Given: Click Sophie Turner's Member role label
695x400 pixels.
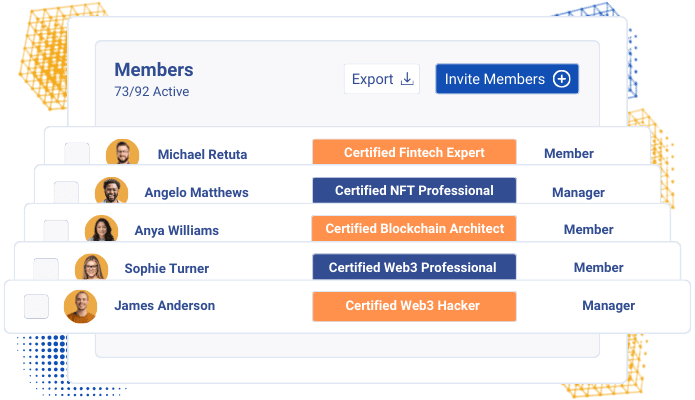Looking at the screenshot, I should (598, 267).
